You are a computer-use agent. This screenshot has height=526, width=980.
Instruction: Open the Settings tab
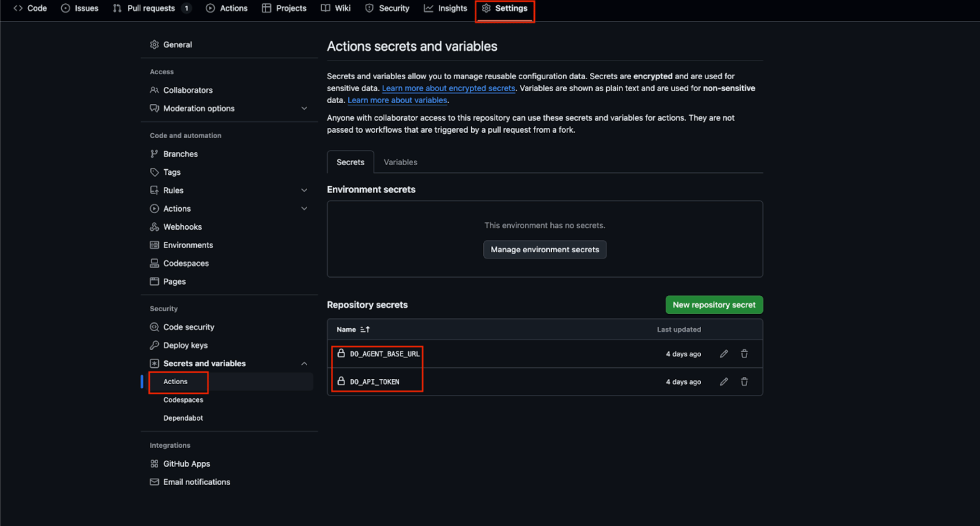click(x=504, y=8)
